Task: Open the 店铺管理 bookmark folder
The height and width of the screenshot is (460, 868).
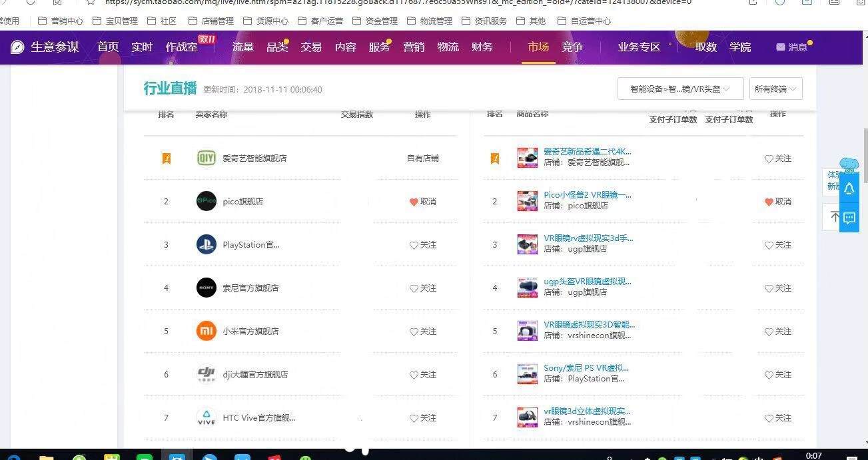Action: [x=211, y=21]
